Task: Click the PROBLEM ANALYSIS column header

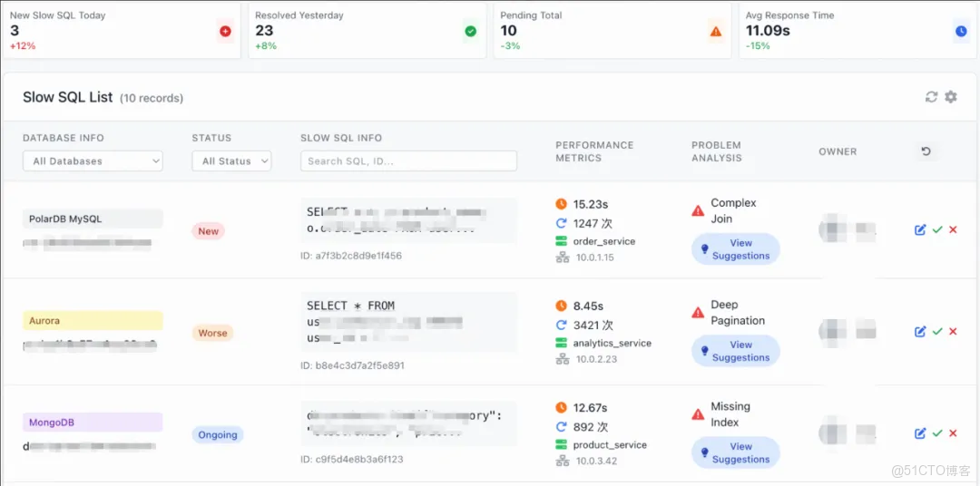Action: point(716,151)
